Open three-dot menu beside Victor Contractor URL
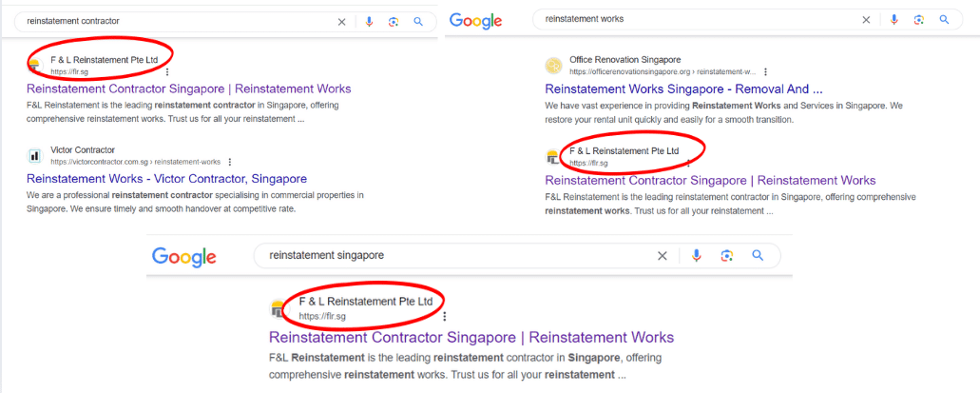This screenshot has width=980, height=393. [229, 163]
